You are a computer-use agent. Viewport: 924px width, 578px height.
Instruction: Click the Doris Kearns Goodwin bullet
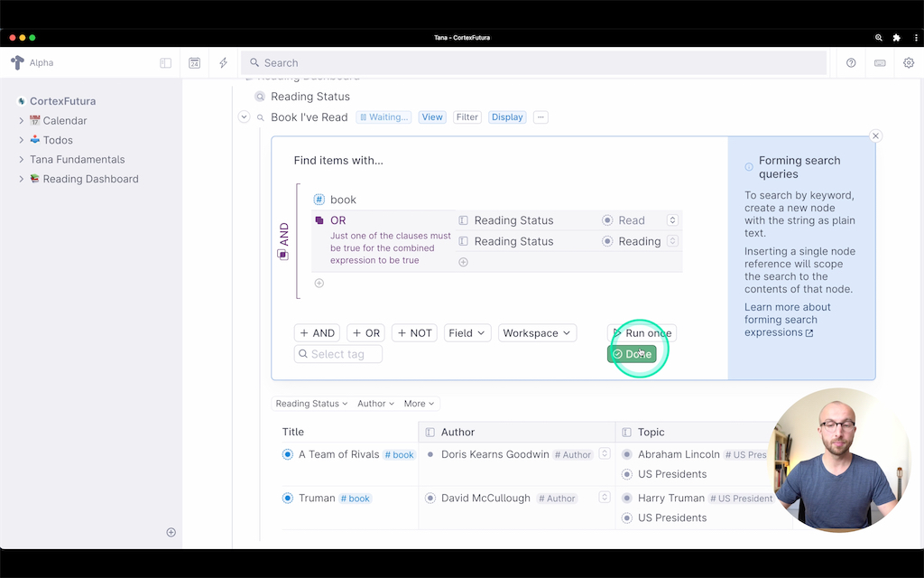pyautogui.click(x=430, y=454)
